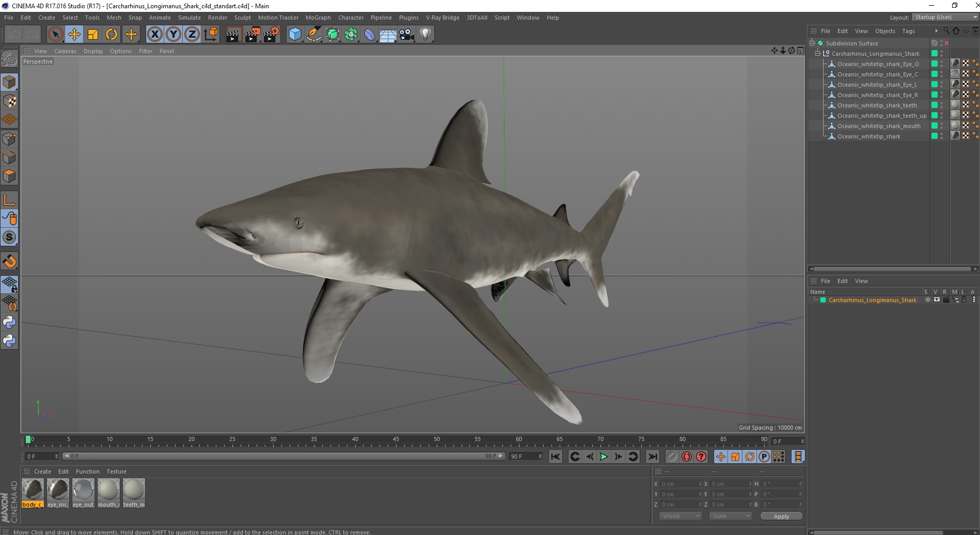The width and height of the screenshot is (980, 535).
Task: Add a Light object
Action: point(425,35)
